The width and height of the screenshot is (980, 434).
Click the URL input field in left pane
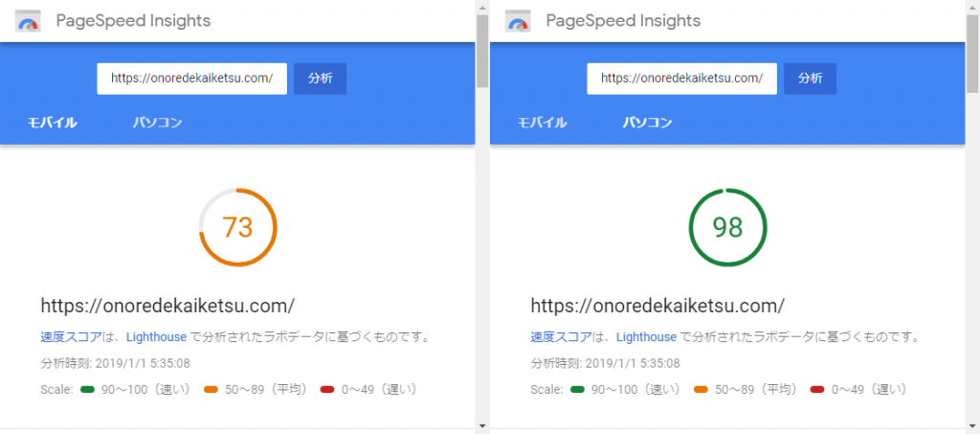(191, 79)
